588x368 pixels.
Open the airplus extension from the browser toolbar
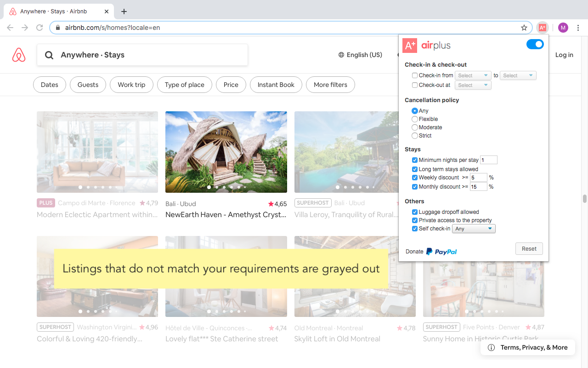coord(543,28)
